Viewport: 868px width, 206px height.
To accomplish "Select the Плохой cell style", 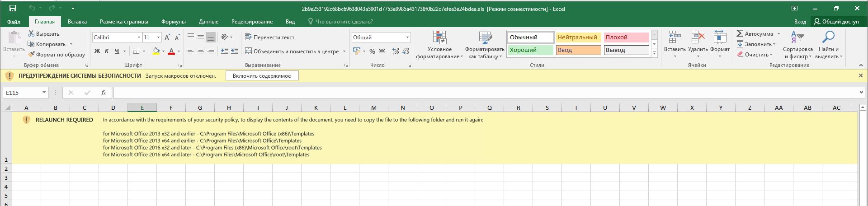I will (626, 37).
